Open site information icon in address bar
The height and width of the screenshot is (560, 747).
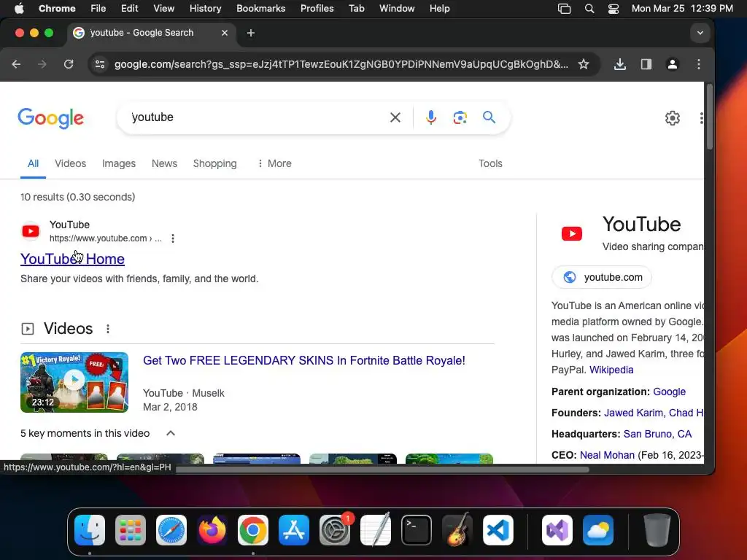point(99,64)
